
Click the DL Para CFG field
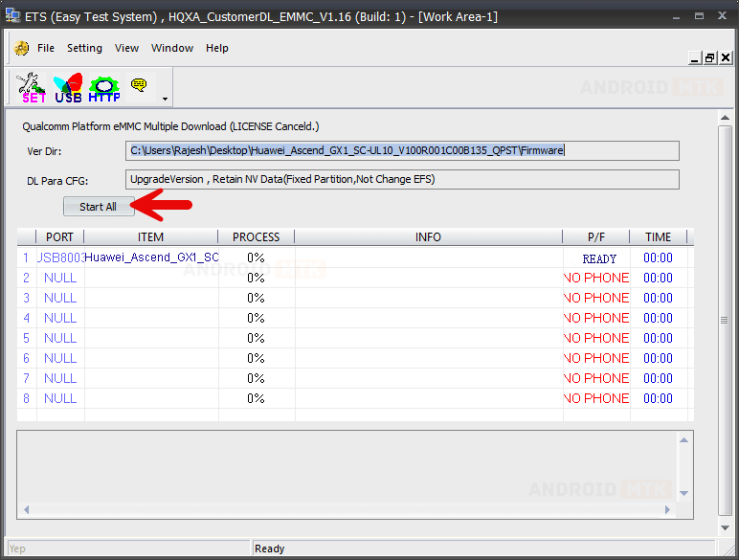tap(402, 179)
